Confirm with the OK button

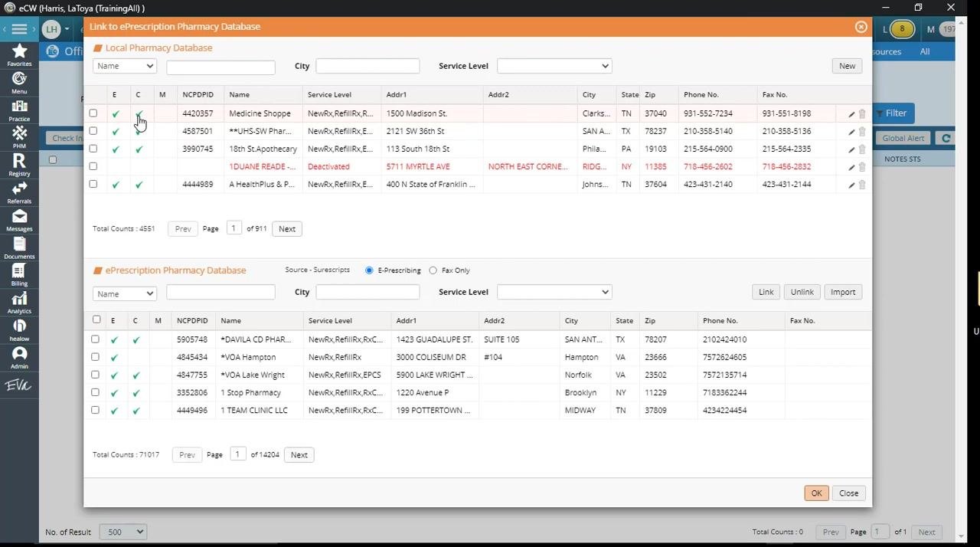tap(816, 493)
